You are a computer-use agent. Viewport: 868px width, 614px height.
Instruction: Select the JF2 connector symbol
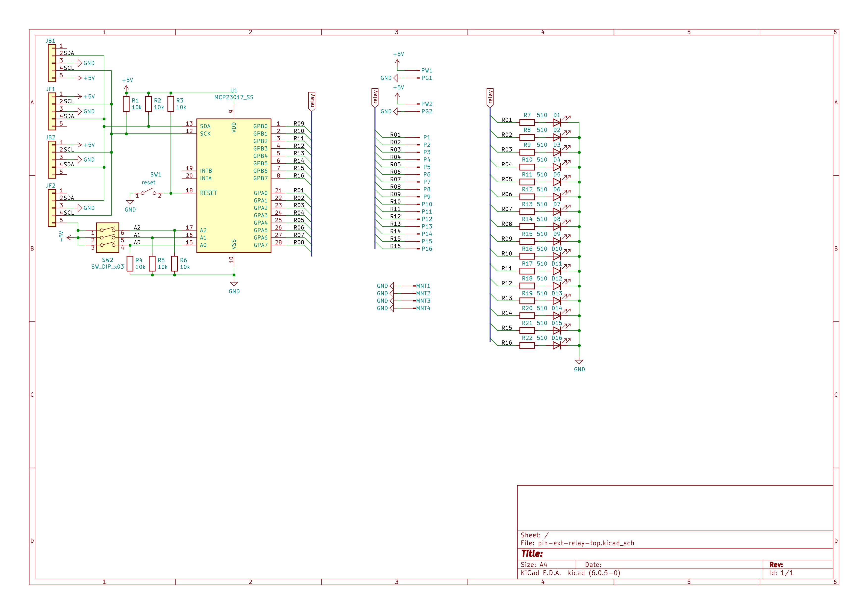coord(52,208)
